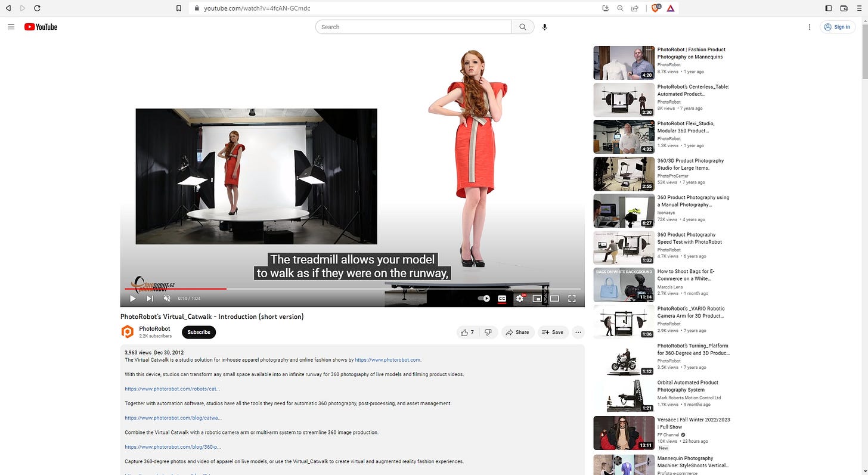Play the video
This screenshot has width=868, height=475.
point(132,299)
